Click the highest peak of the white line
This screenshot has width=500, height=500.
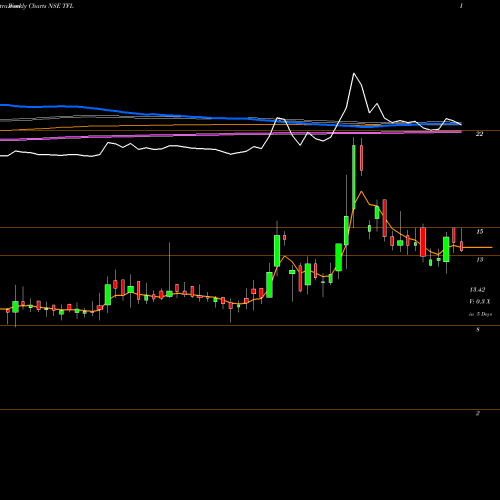click(x=354, y=73)
